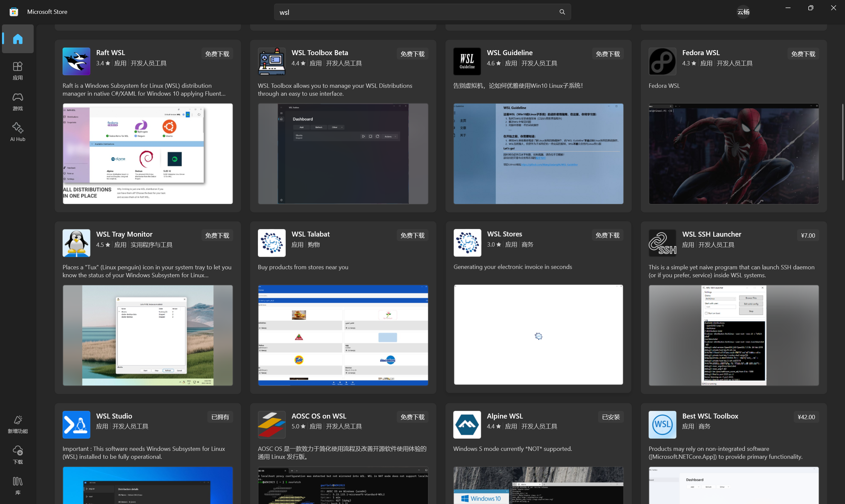The width and height of the screenshot is (845, 504).
Task: Click the WSL Toolbox Beta app icon
Action: pos(272,61)
